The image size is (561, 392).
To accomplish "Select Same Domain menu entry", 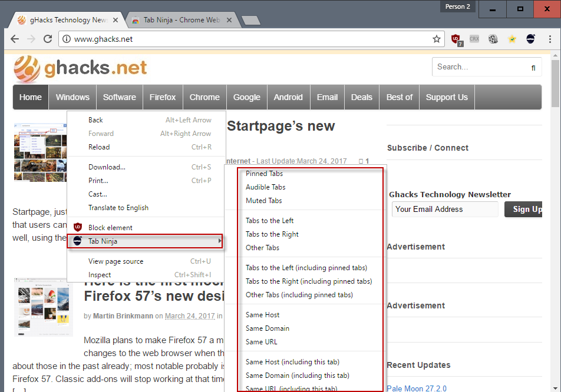I will click(x=268, y=328).
